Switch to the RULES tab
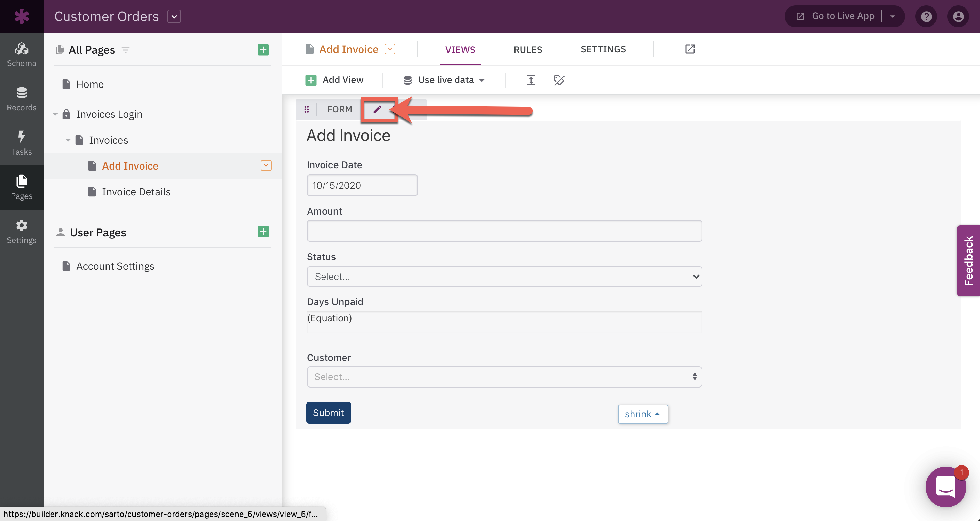Image resolution: width=980 pixels, height=521 pixels. coord(528,49)
